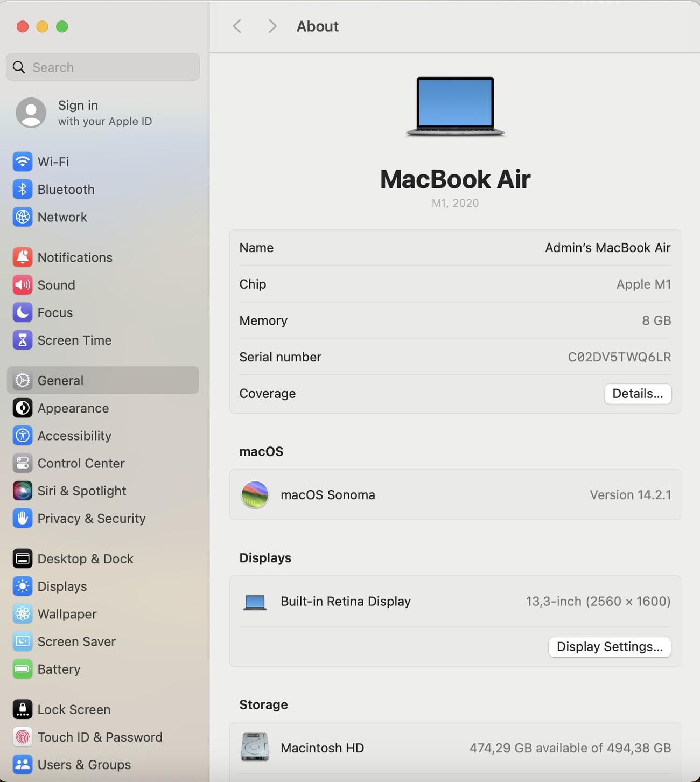Image resolution: width=700 pixels, height=782 pixels.
Task: Click the Bluetooth icon in sidebar
Action: pos(23,189)
